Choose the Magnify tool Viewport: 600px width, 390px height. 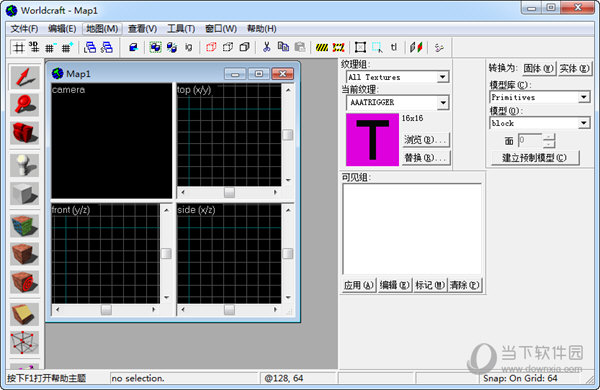pyautogui.click(x=24, y=105)
